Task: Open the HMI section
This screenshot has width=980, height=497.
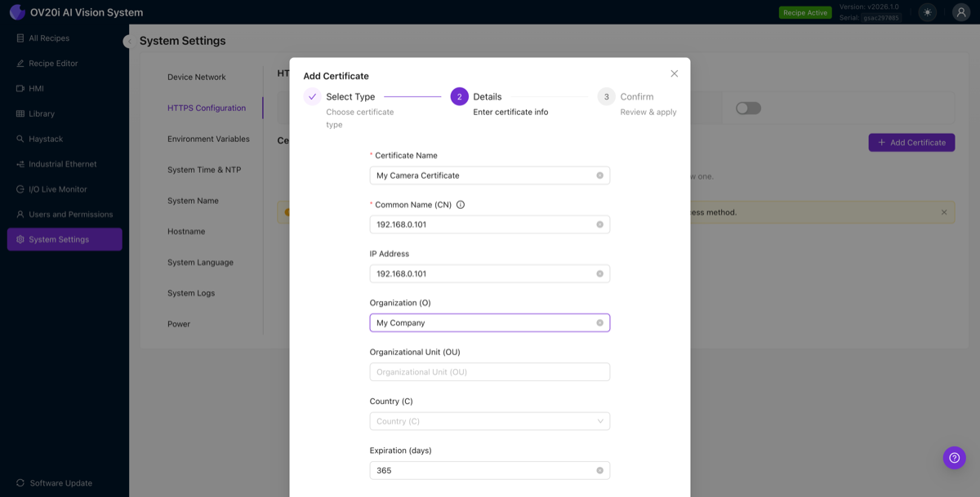Action: tap(38, 87)
